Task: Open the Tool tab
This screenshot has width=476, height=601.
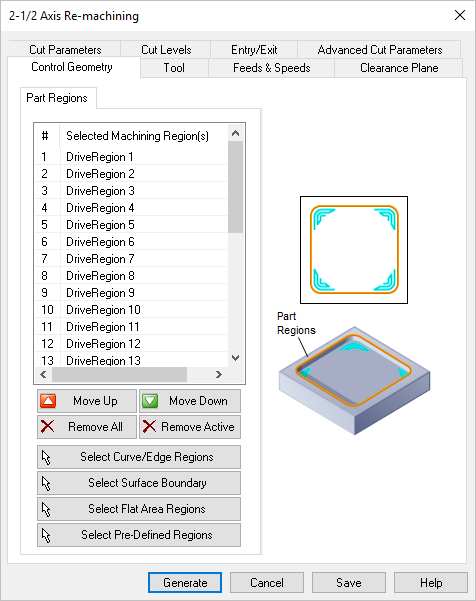Action: [x=174, y=68]
